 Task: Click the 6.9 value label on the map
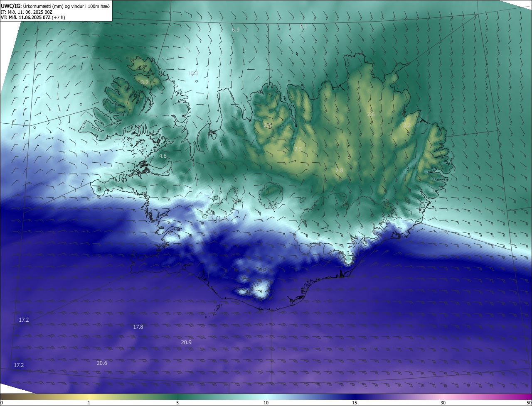[236, 30]
